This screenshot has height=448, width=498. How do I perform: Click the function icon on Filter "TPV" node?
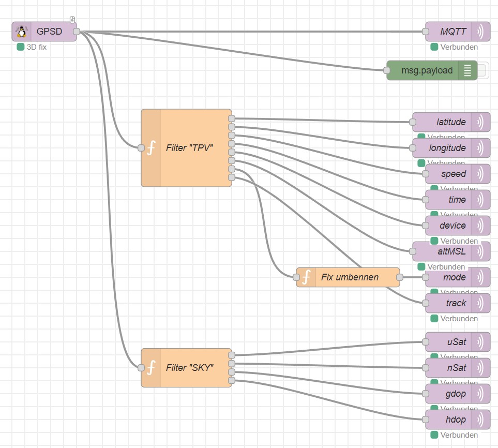(x=151, y=148)
